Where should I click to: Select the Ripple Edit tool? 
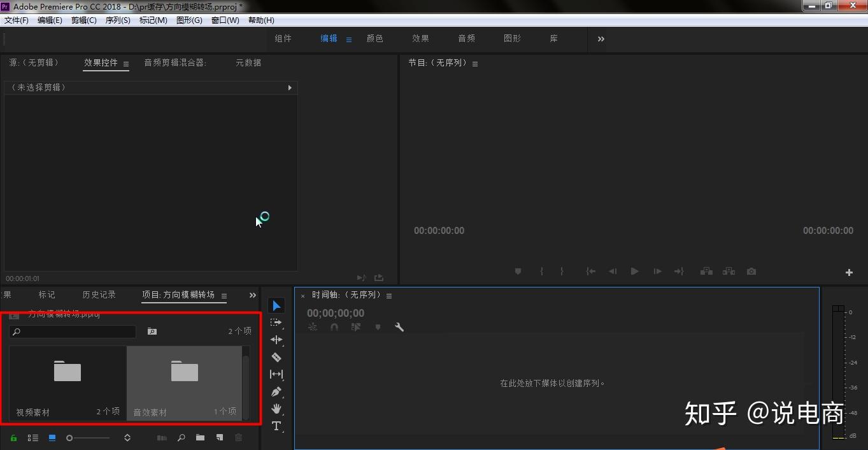point(276,340)
